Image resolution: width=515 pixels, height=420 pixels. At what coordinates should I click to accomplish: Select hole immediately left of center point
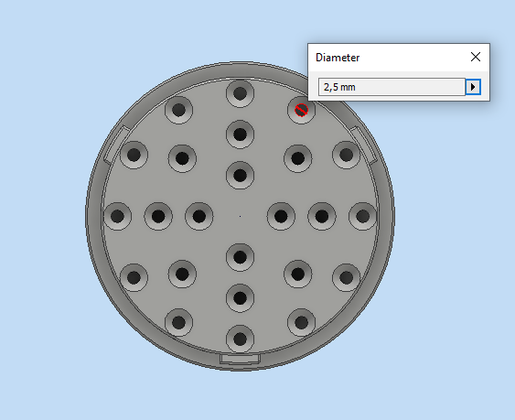199,216
